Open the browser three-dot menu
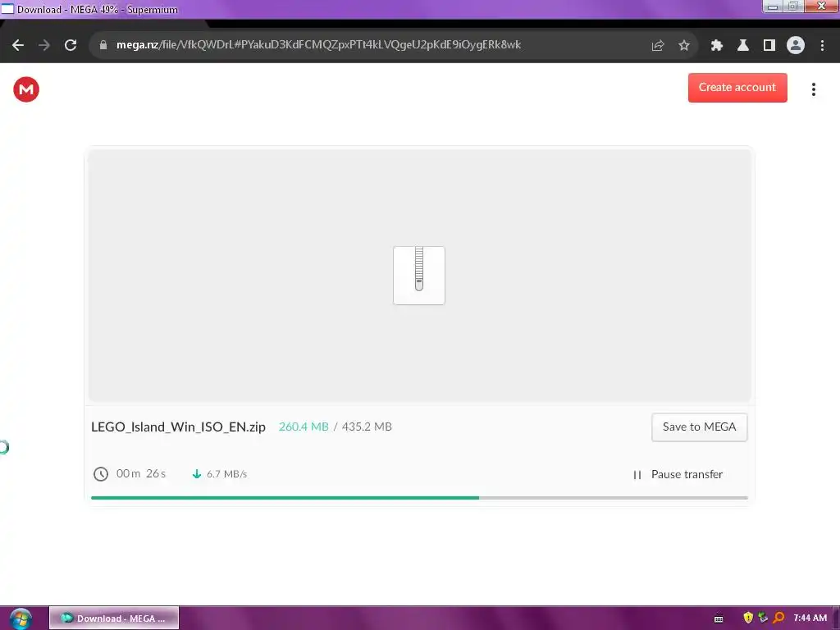 click(822, 46)
